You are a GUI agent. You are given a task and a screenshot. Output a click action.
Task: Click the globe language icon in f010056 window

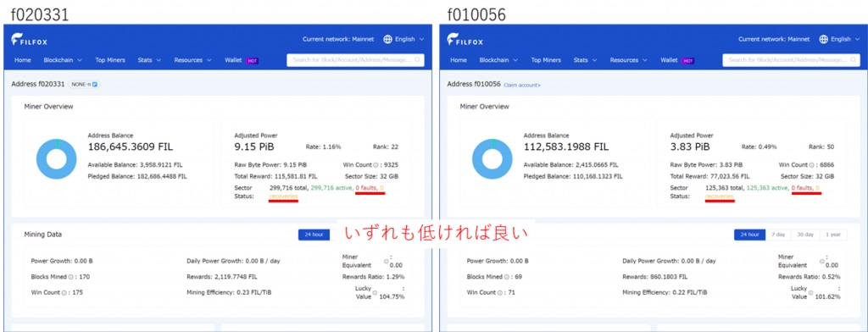click(823, 39)
